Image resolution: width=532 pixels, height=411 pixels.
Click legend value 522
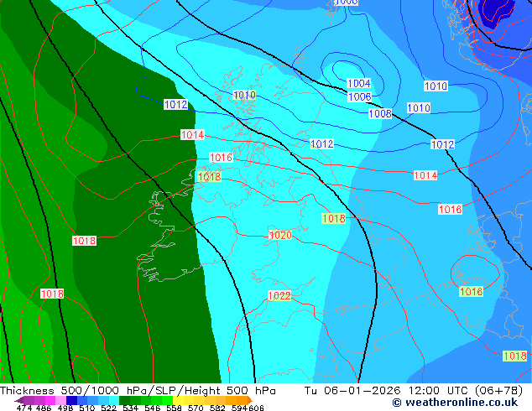[x=108, y=408]
